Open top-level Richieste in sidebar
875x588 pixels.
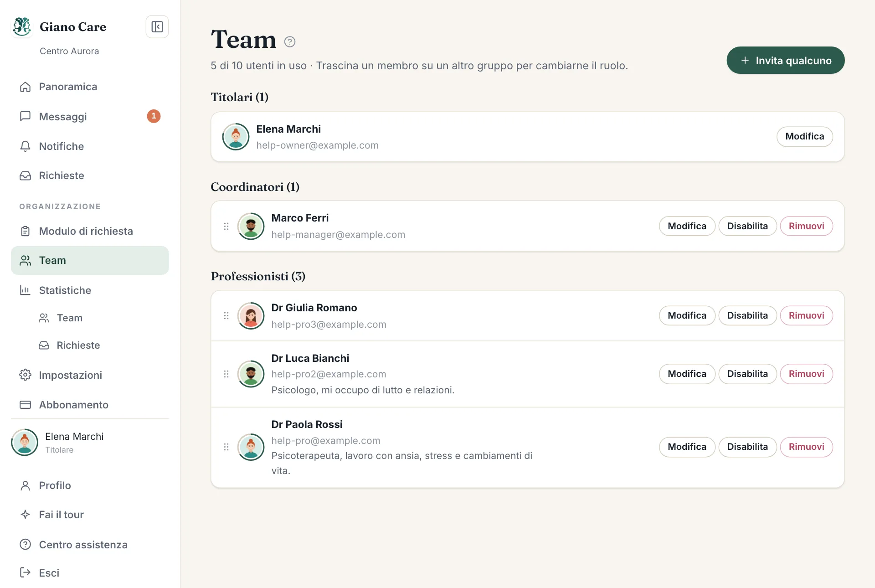coord(90,175)
